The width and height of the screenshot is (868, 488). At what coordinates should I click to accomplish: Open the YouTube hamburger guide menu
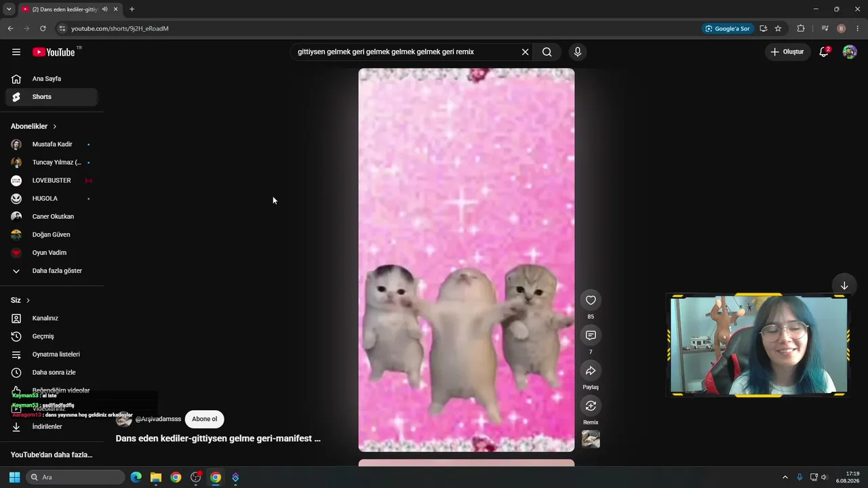(16, 52)
